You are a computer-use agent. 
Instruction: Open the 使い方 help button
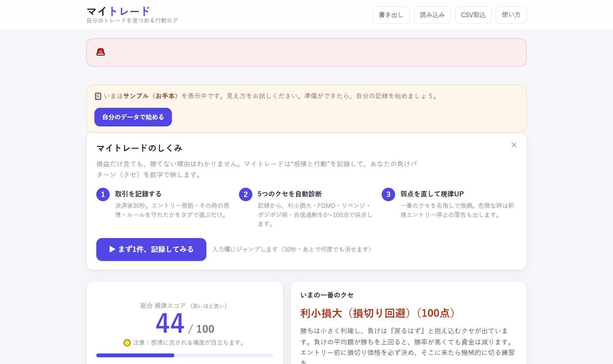511,15
